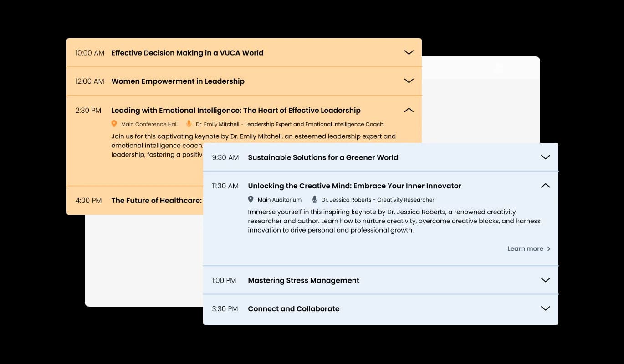Click the gray Main Auditorium location pin
The image size is (624, 364).
251,199
